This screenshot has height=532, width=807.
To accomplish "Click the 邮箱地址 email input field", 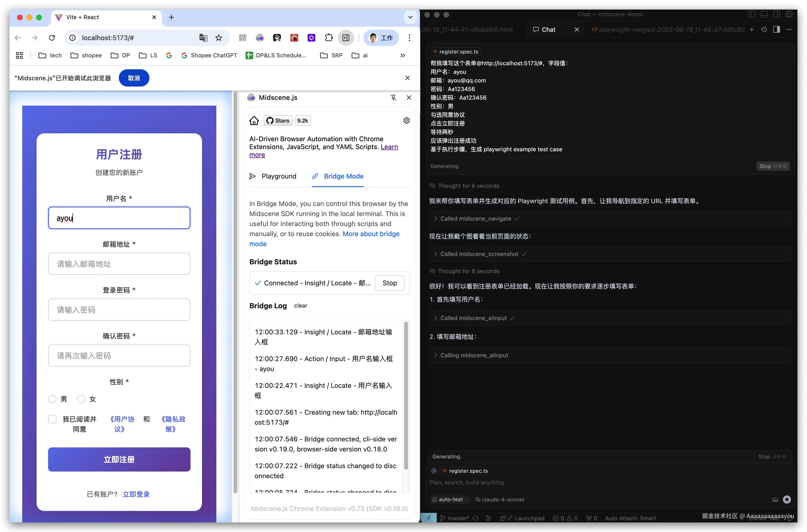I will pos(119,264).
